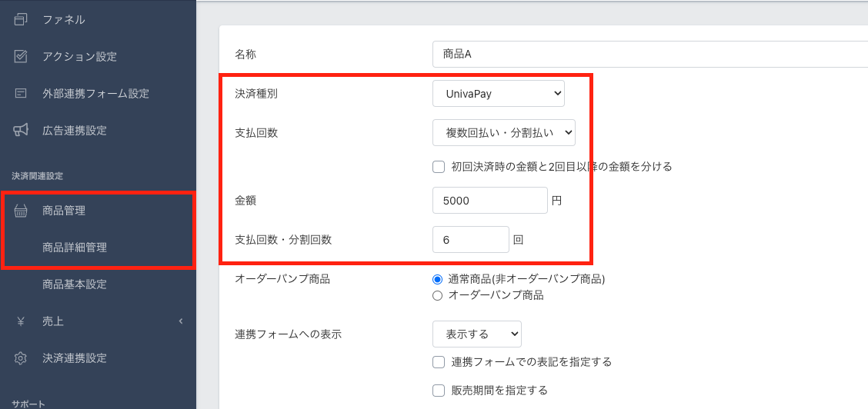Image resolution: width=868 pixels, height=409 pixels.
Task: Check 連携フォームでの表記を指定する option
Action: tap(439, 361)
